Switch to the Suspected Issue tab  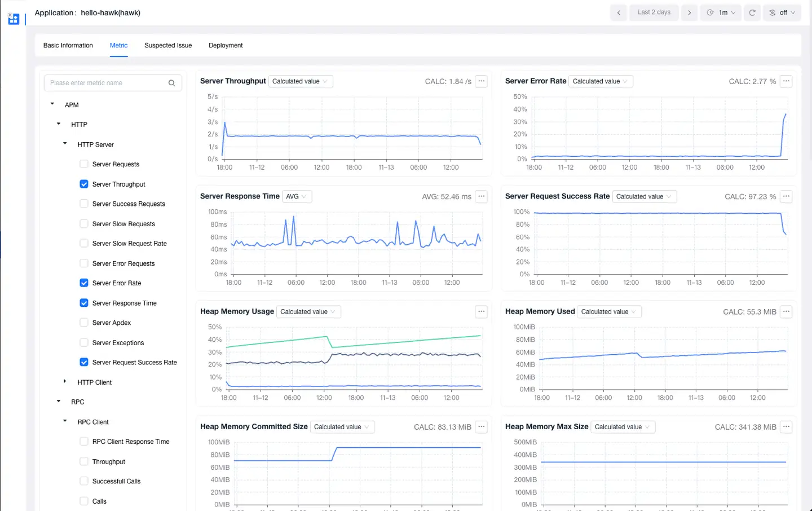168,45
